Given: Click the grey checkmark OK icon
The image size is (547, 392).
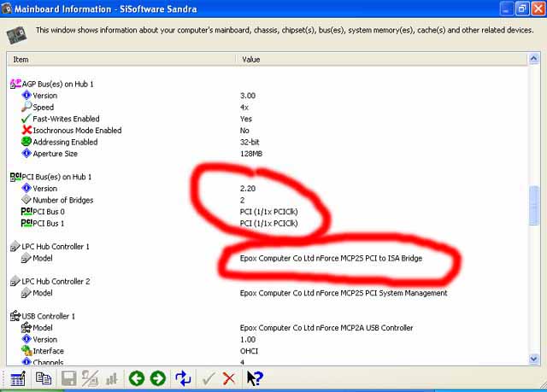Looking at the screenshot, I should 209,378.
